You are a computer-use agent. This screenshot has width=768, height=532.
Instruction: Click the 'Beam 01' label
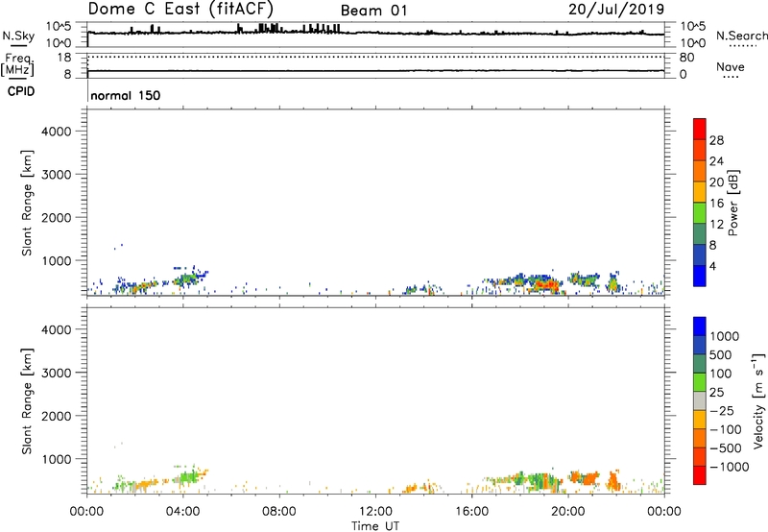(x=373, y=11)
